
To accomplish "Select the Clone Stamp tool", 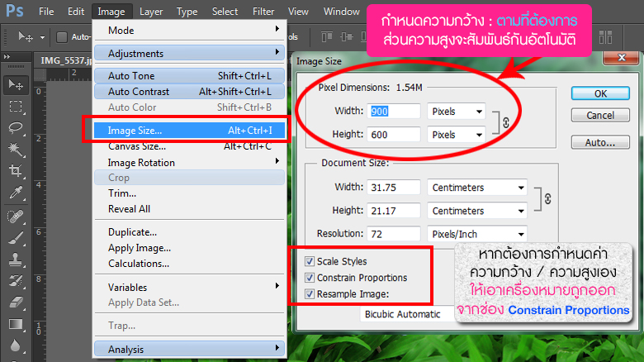I will tap(15, 259).
